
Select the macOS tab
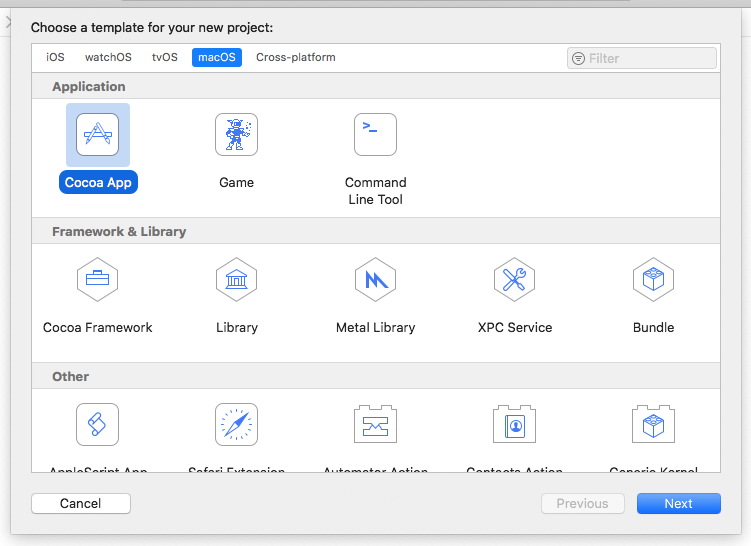(217, 57)
